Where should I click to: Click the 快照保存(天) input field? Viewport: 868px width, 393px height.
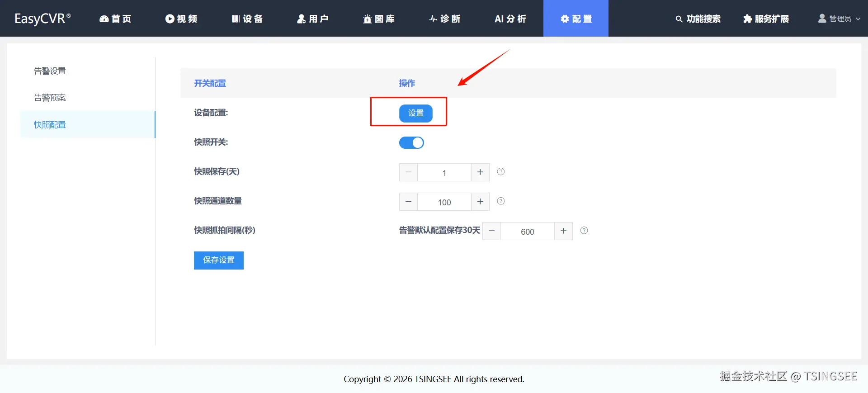pyautogui.click(x=444, y=172)
